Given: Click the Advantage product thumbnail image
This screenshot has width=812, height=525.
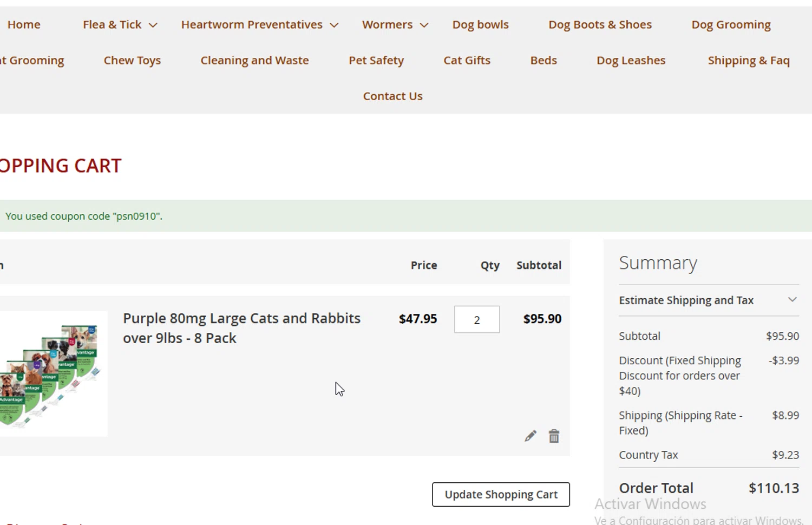Looking at the screenshot, I should coord(53,374).
